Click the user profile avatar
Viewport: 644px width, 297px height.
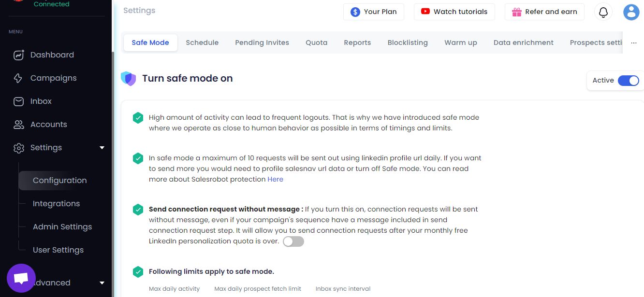(631, 12)
